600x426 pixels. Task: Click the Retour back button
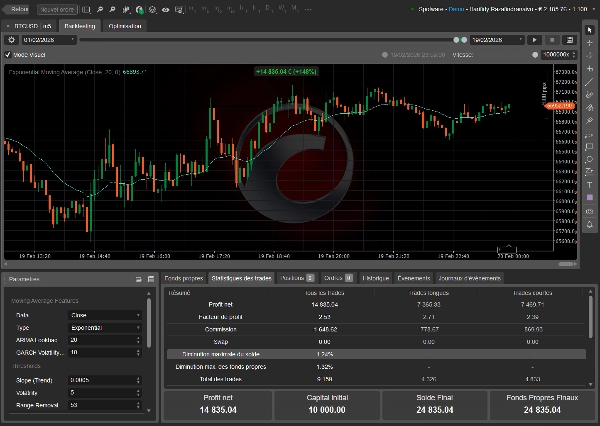(16, 9)
